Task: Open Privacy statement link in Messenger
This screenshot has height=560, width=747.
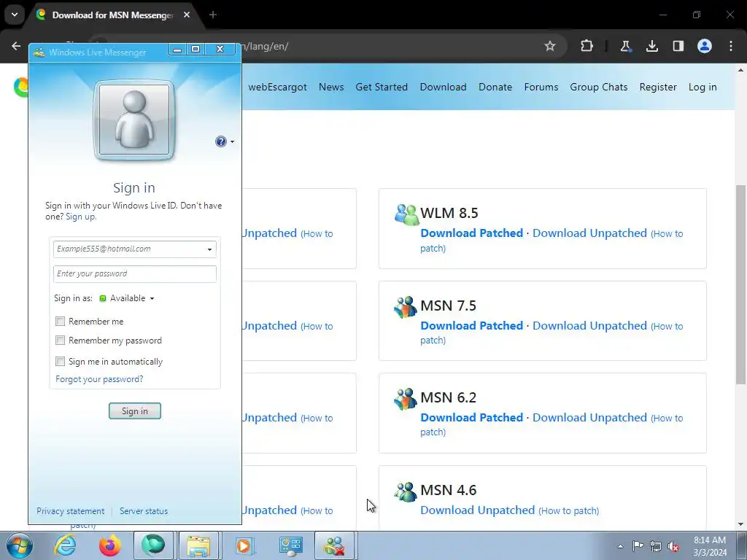Action: click(71, 511)
